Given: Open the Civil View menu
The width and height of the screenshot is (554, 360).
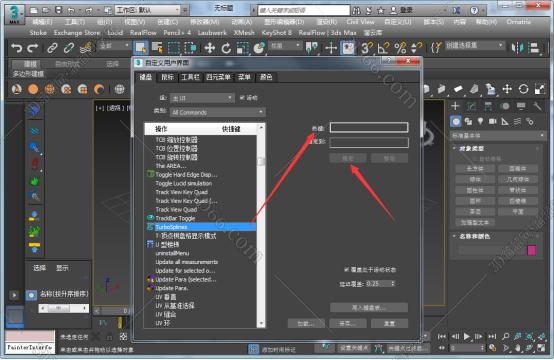Looking at the screenshot, I should pyautogui.click(x=360, y=22).
